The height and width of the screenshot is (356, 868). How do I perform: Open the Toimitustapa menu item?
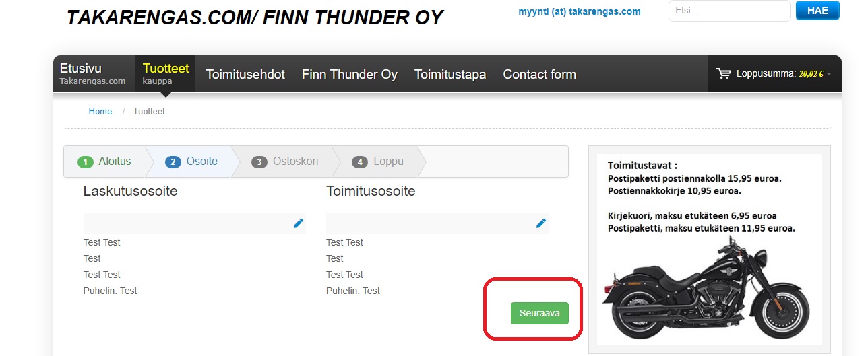point(450,75)
